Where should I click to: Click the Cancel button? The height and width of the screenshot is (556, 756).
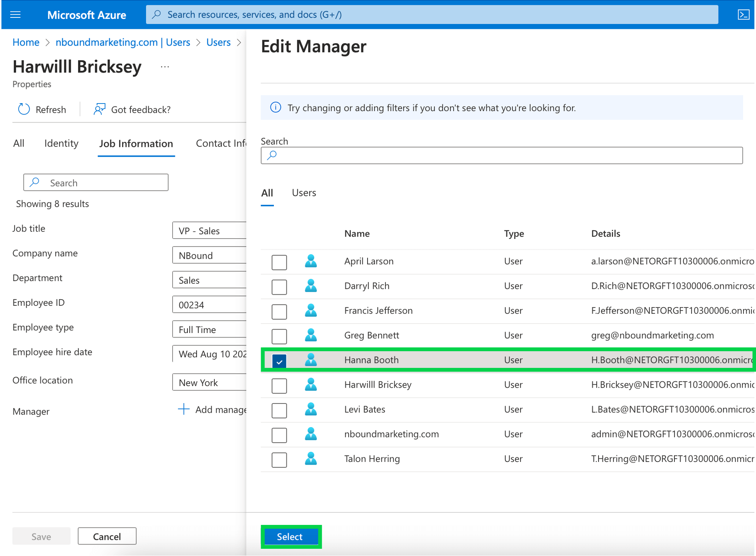[x=107, y=536]
